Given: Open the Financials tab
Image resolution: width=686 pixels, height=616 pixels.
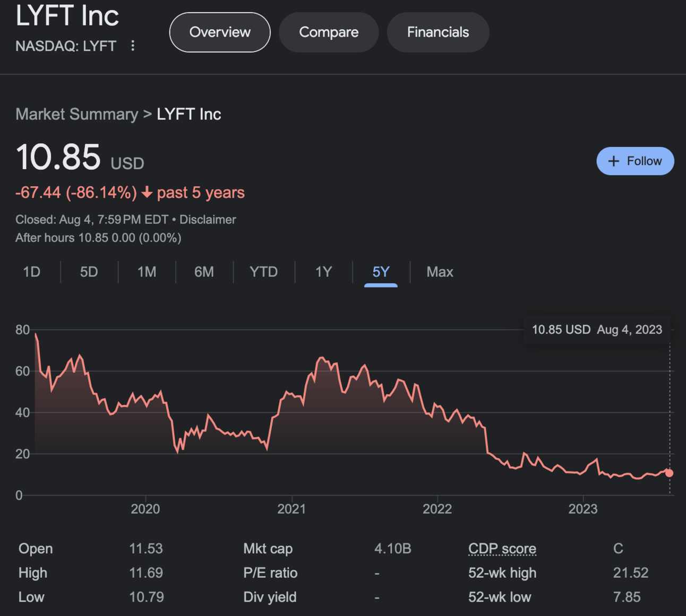Looking at the screenshot, I should (x=438, y=32).
